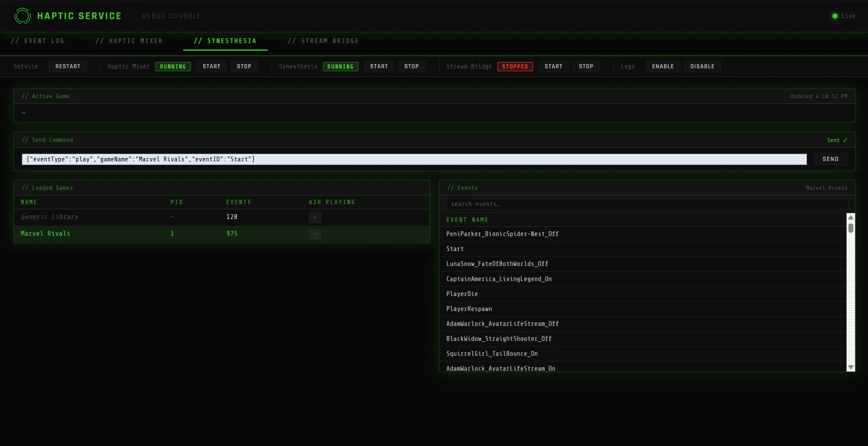Restart the Service
Image resolution: width=868 pixels, height=446 pixels.
[x=68, y=66]
